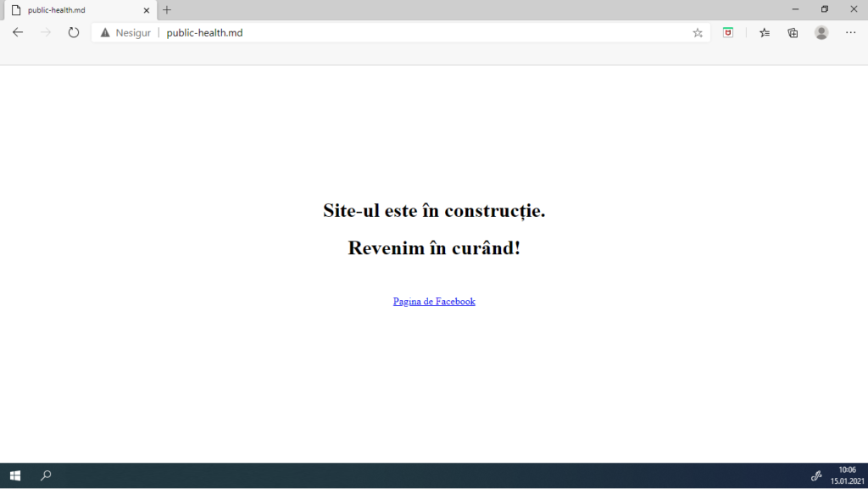Open the Collections icon

(x=793, y=32)
